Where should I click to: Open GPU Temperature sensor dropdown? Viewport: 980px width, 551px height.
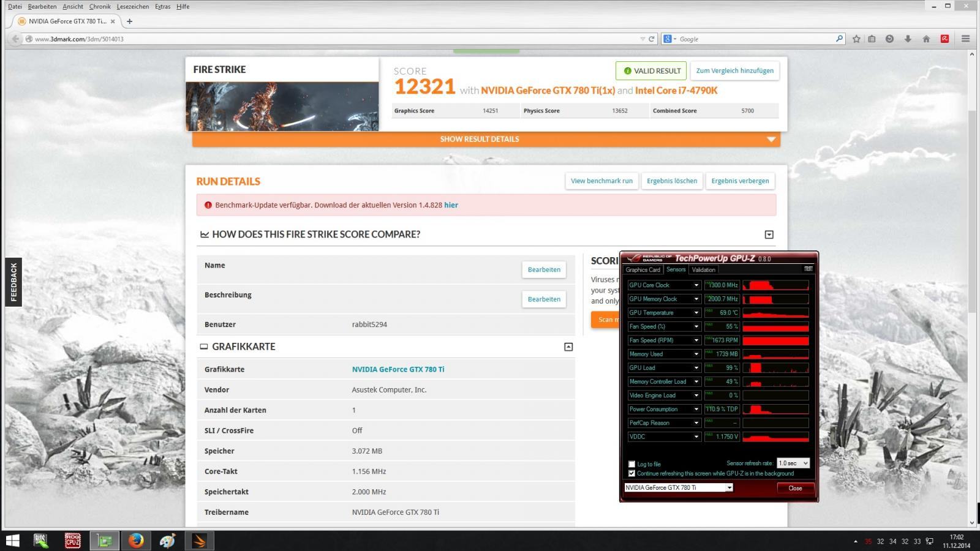(696, 313)
